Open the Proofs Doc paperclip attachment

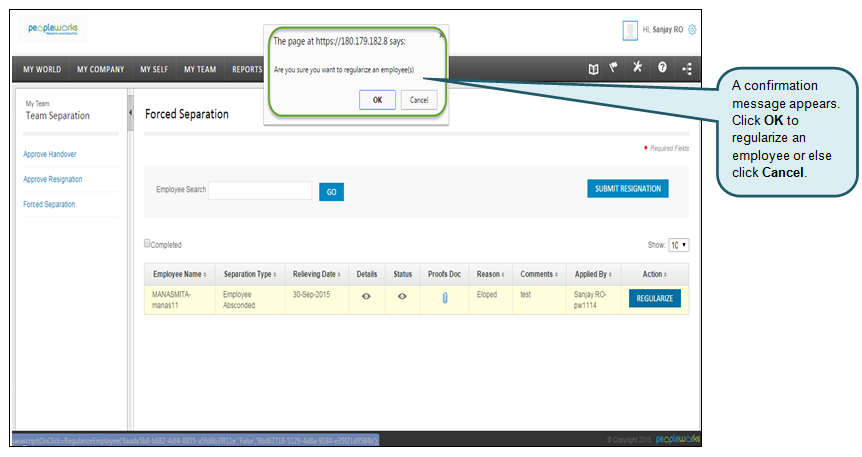(x=445, y=297)
